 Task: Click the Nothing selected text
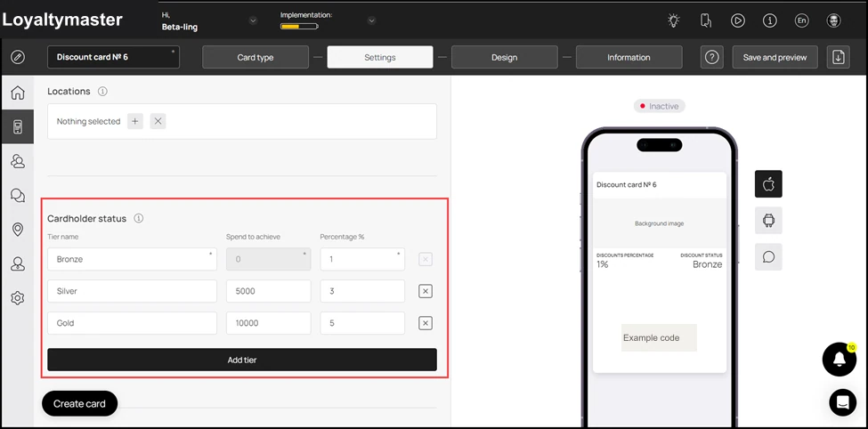pos(88,121)
